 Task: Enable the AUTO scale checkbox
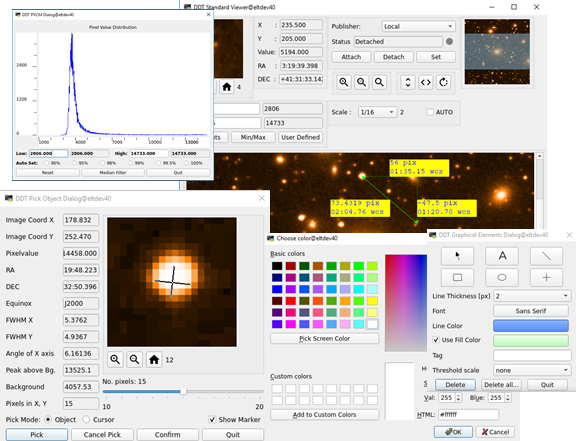[430, 112]
